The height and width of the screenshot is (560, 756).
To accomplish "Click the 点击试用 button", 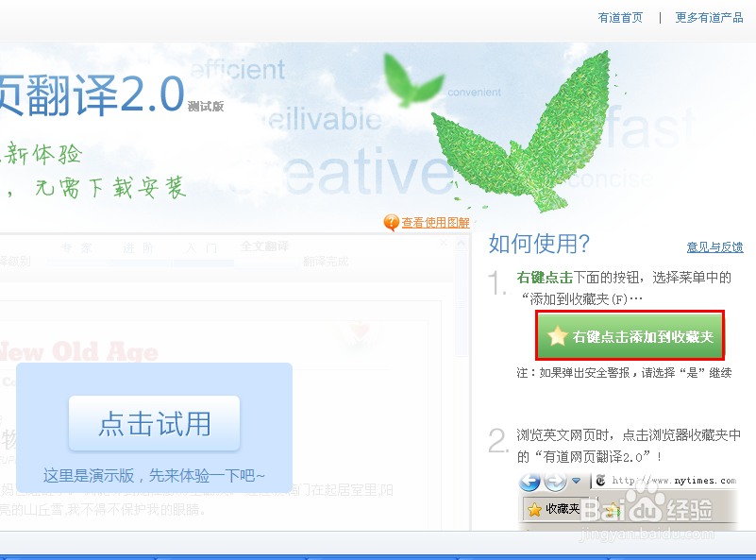I will [154, 423].
